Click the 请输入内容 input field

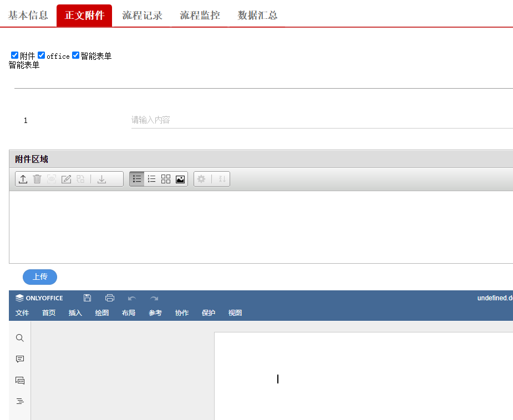(322, 120)
